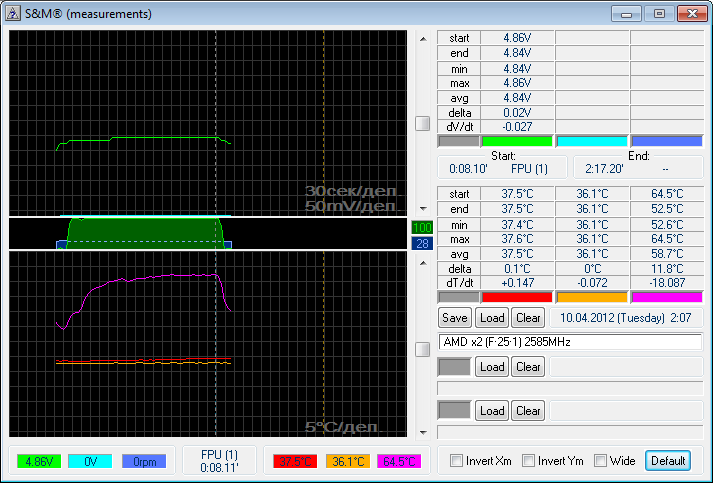Click the cyan 0V indicator at bottom
Image resolution: width=713 pixels, height=483 pixels.
click(90, 462)
